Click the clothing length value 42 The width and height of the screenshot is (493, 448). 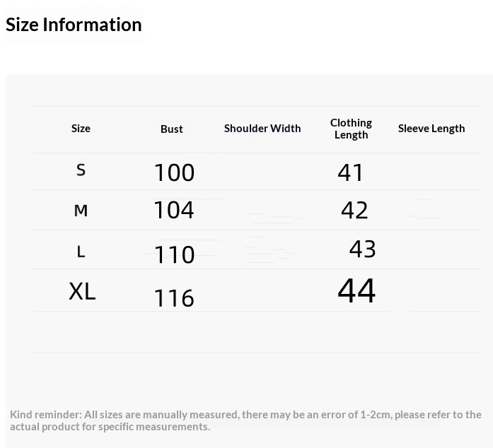[x=354, y=210]
